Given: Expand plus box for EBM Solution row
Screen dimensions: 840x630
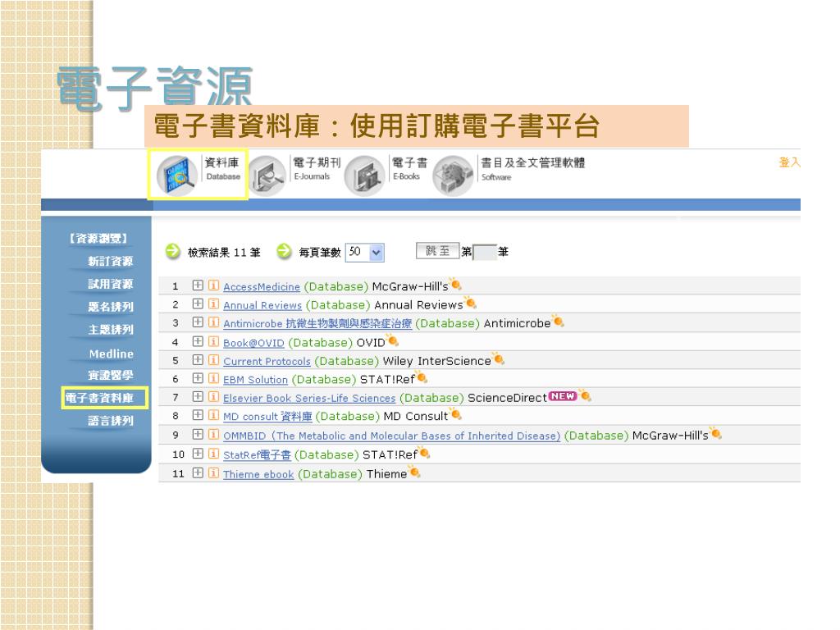Looking at the screenshot, I should point(198,378).
